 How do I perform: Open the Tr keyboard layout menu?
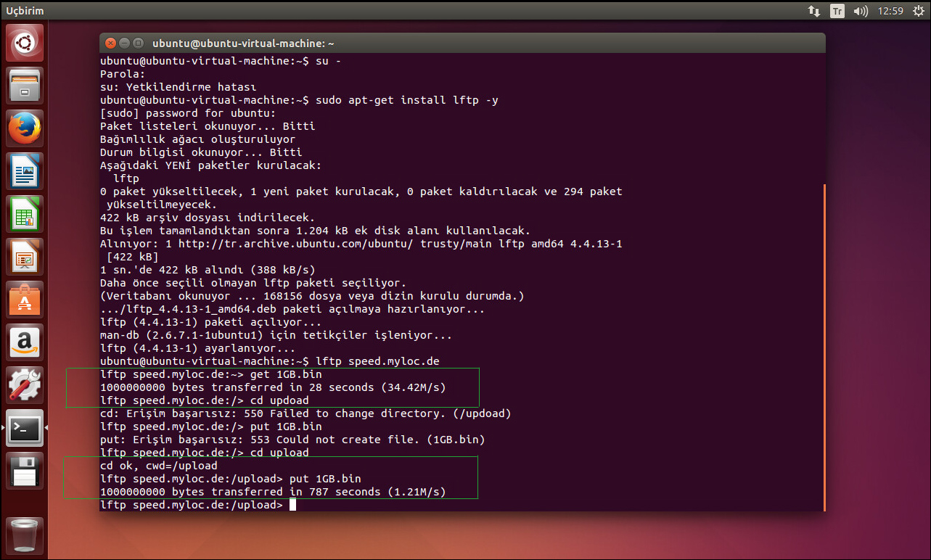(x=837, y=11)
